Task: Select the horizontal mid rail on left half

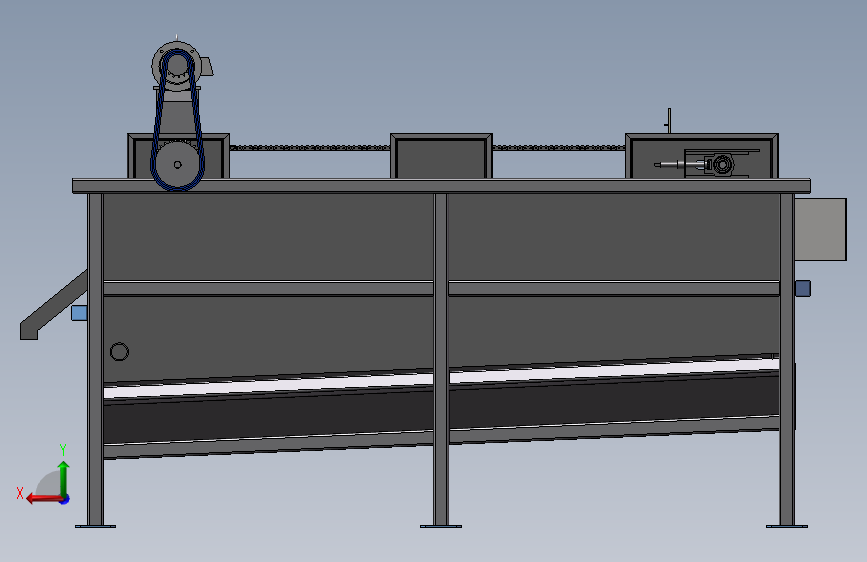Action: tap(268, 288)
